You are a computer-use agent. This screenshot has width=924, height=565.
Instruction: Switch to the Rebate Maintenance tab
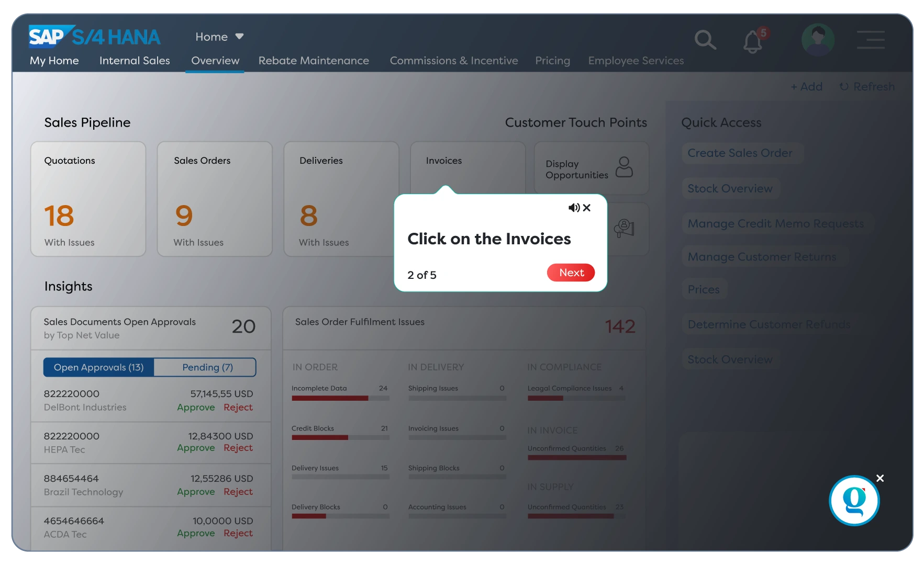click(x=314, y=61)
